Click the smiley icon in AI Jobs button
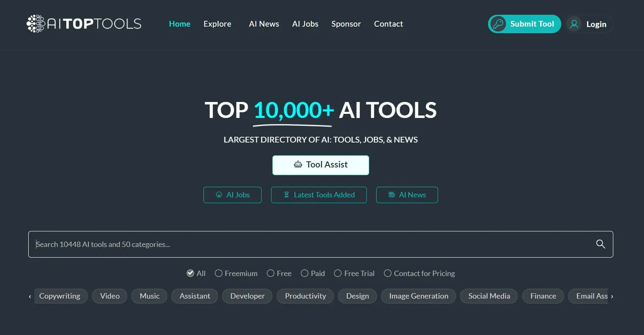This screenshot has width=644, height=335. (x=219, y=195)
